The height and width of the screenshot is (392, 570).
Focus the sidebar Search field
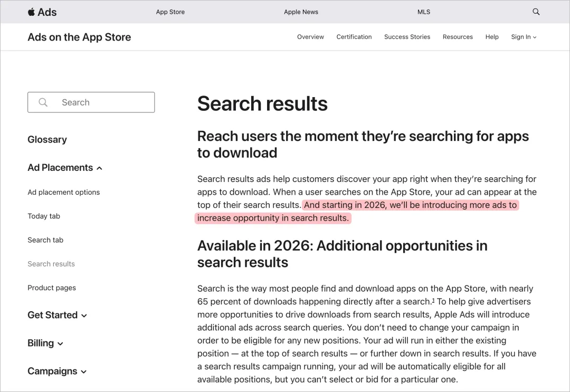(91, 102)
